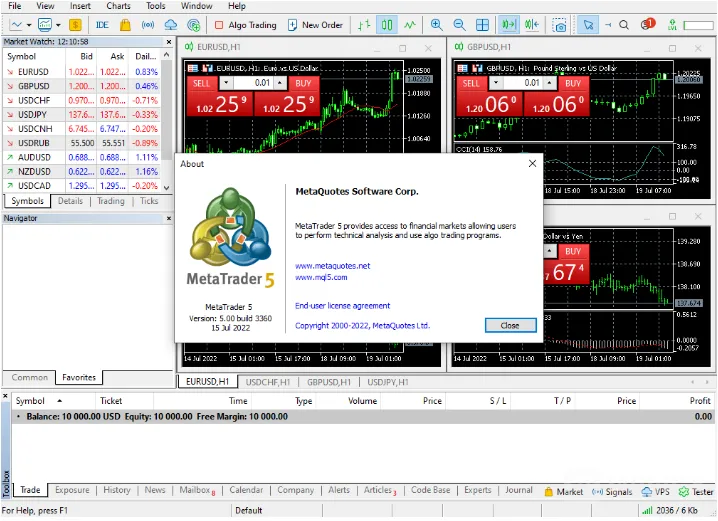Screen dimensions: 718x521
Task: Sort by Symbol column in Toolbox
Action: point(30,401)
